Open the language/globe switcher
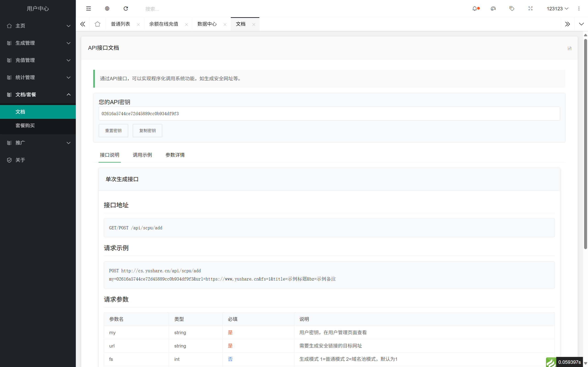This screenshot has height=367, width=588. pos(107,8)
